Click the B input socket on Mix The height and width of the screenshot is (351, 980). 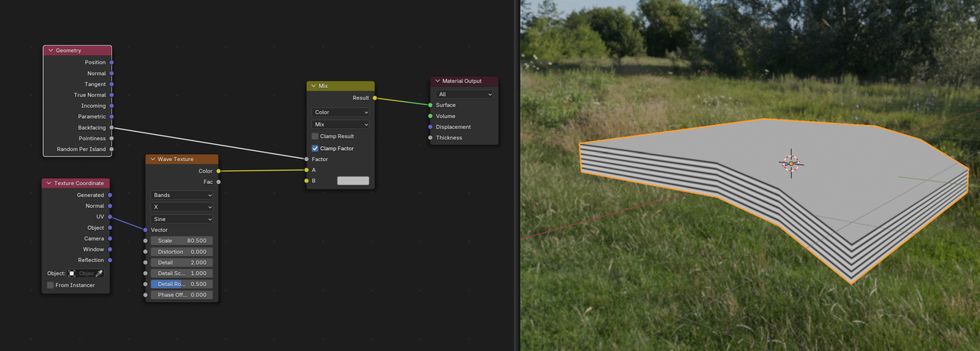click(x=306, y=181)
